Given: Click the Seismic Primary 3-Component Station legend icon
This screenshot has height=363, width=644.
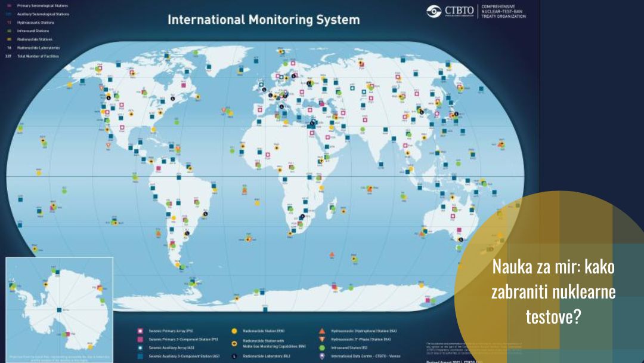Looking at the screenshot, I should tap(140, 340).
